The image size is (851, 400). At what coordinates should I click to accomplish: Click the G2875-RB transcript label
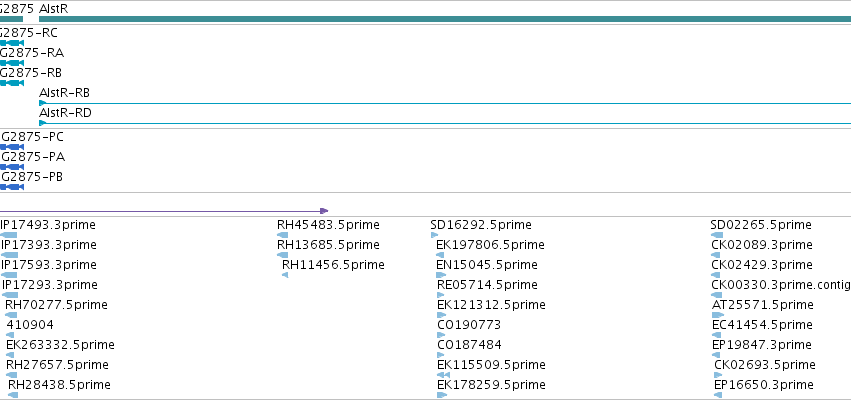point(31,73)
